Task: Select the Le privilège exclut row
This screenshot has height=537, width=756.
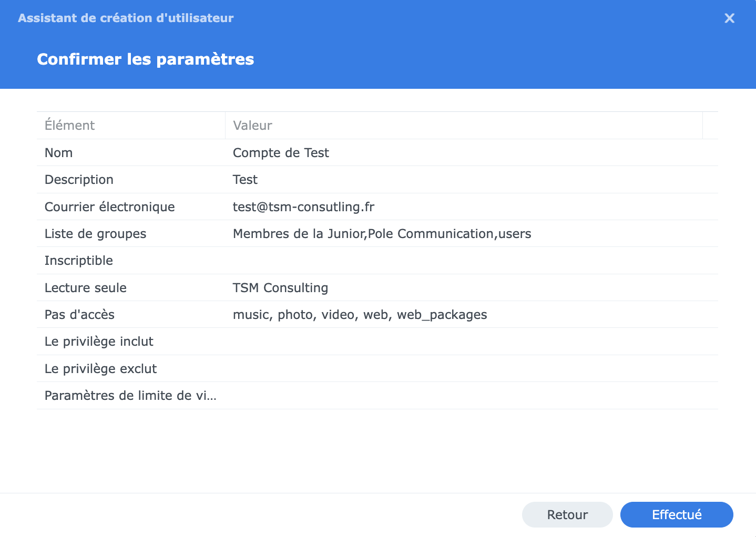Action: (x=377, y=369)
